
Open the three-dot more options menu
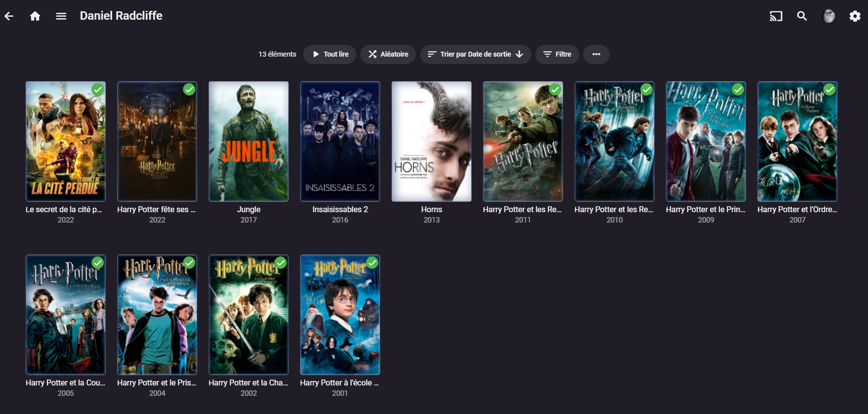tap(596, 54)
